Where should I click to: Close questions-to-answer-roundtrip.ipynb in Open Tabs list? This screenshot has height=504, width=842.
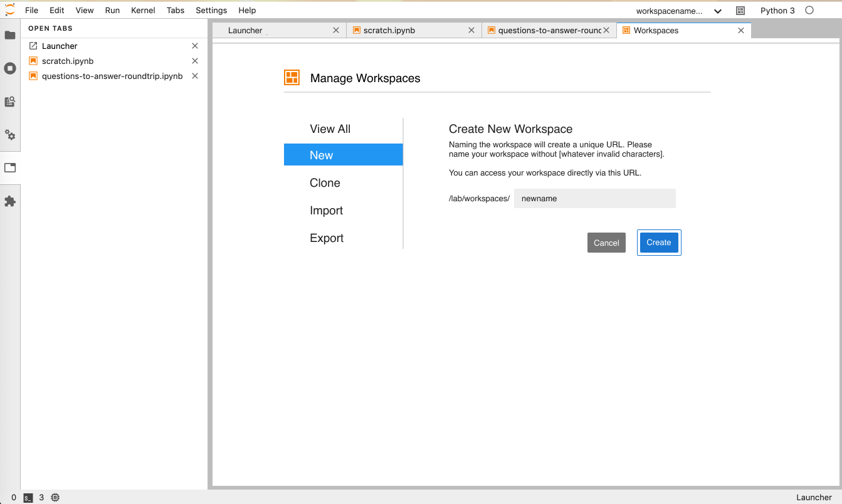point(195,76)
